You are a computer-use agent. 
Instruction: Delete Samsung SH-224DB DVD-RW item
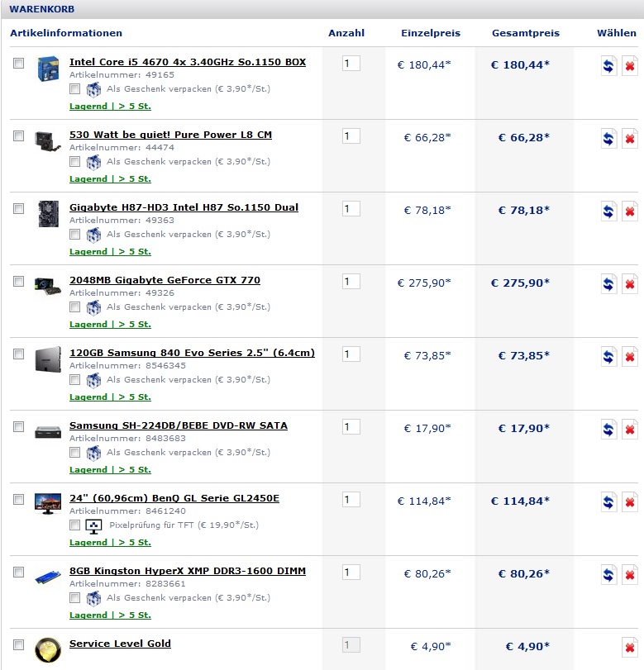tap(630, 429)
